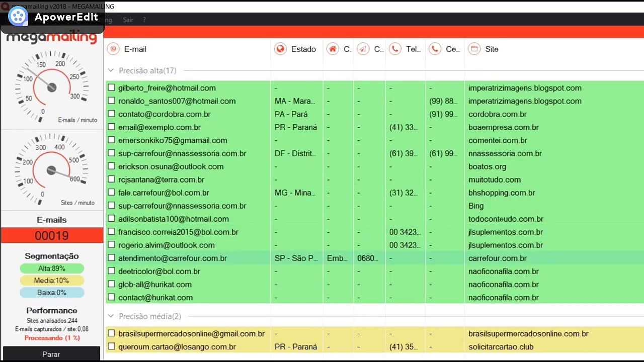Viewport: 644px width, 362px height.
Task: Tick checkbox for gilberto_freire@hotmail.com
Action: click(112, 87)
